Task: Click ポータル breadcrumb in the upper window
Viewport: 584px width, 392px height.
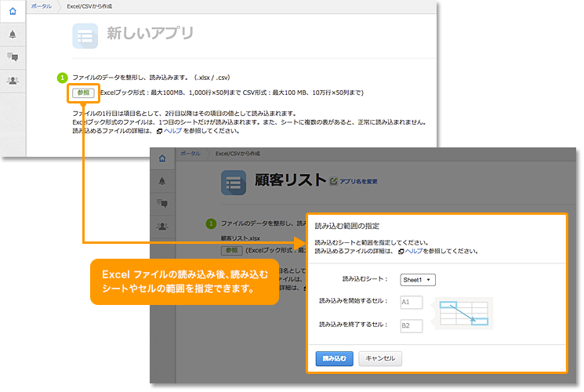Action: [42, 6]
